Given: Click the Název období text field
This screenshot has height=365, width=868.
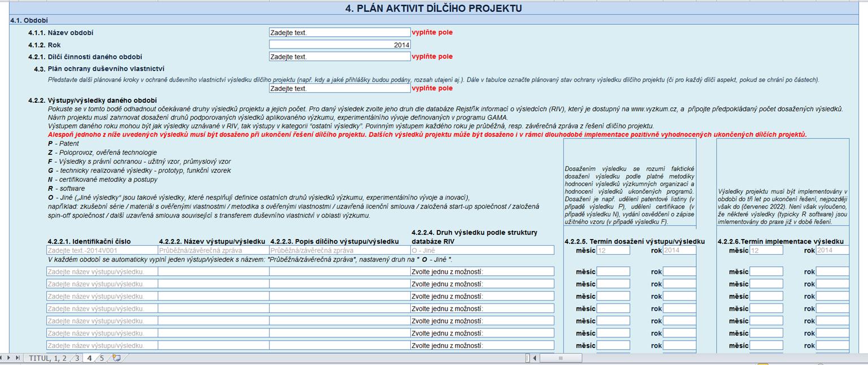Looking at the screenshot, I should click(x=340, y=33).
